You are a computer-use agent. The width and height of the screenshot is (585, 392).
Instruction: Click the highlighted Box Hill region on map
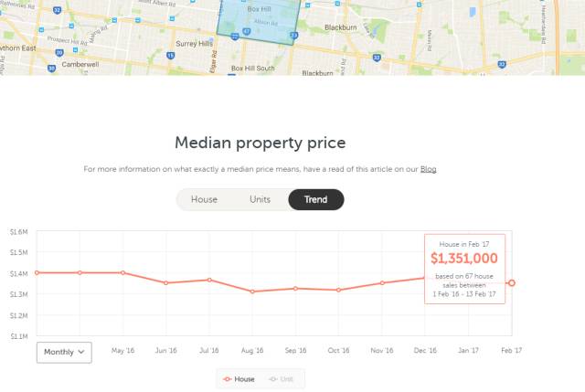tap(259, 20)
